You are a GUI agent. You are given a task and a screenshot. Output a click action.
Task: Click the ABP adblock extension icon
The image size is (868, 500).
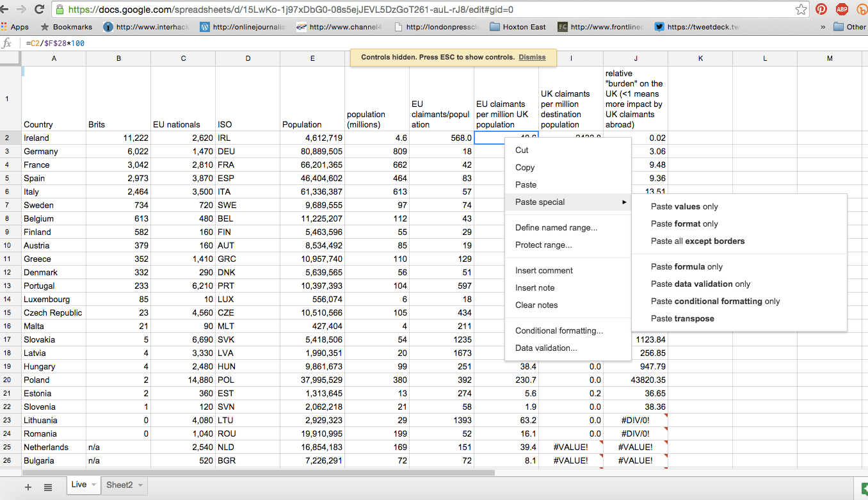pos(840,10)
